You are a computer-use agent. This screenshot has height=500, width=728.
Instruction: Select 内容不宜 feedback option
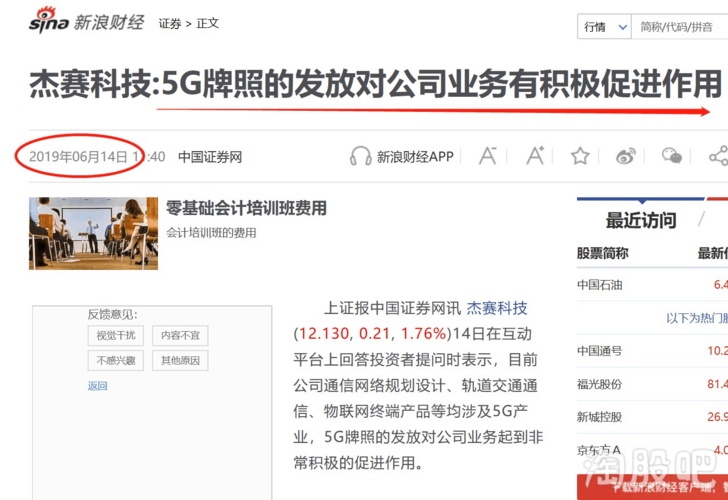click(180, 335)
